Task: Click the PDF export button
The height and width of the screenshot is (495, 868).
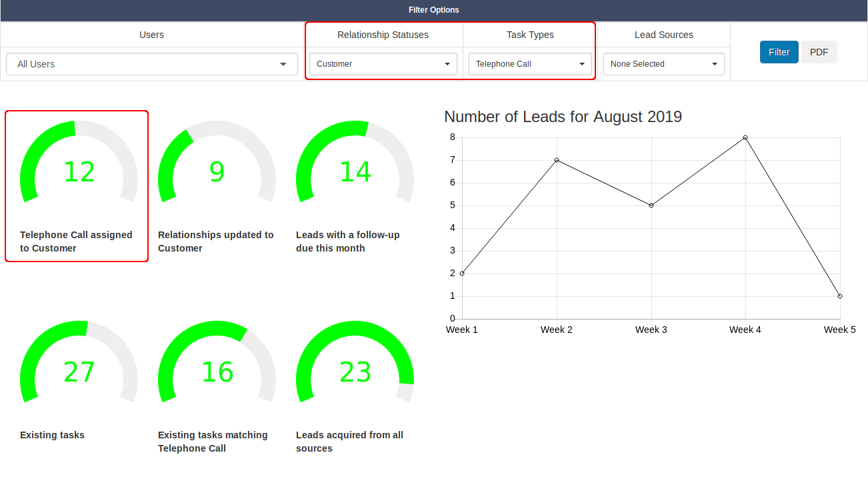Action: [819, 51]
